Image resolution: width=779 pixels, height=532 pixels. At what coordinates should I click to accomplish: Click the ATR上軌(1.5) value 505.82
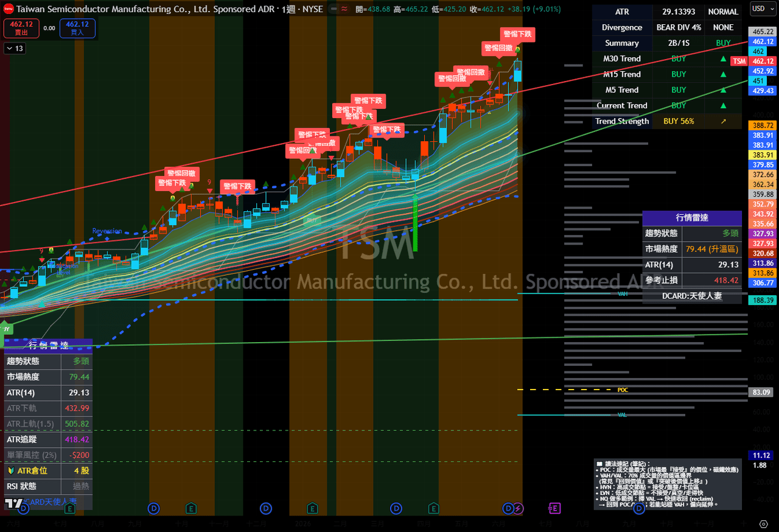[x=77, y=424]
